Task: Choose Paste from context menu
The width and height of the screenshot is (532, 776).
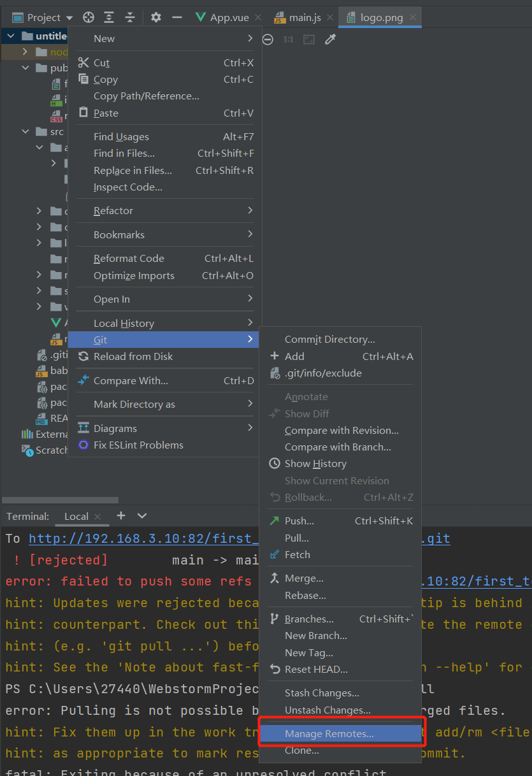Action: click(164, 113)
